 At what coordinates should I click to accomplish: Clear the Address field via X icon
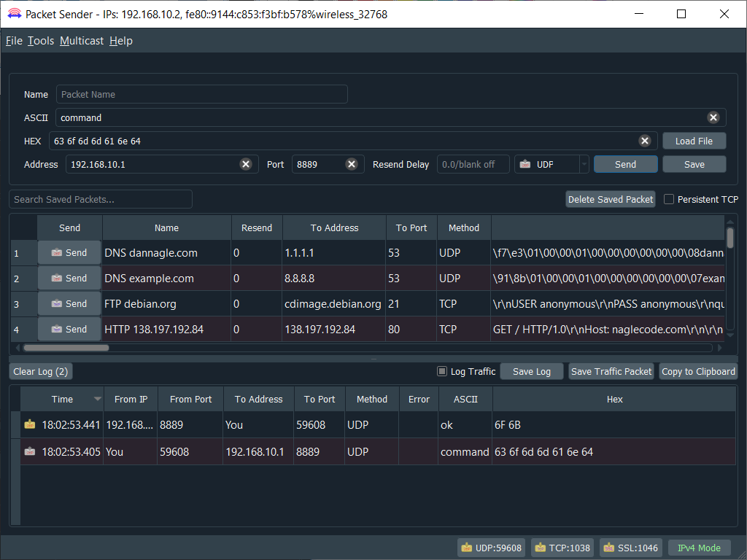246,164
